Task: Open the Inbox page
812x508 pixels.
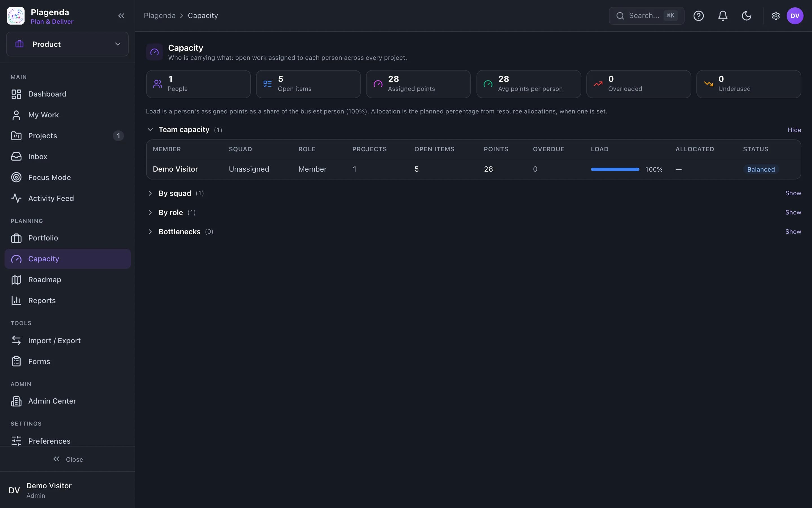Action: [67, 157]
